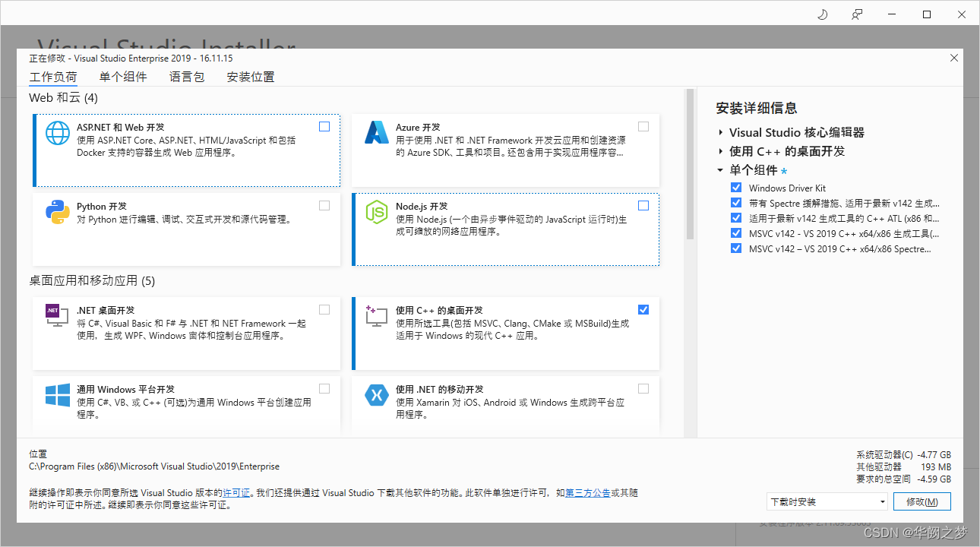Click the Node.js hexagon icon
Screen dimensions: 980x547
(377, 213)
